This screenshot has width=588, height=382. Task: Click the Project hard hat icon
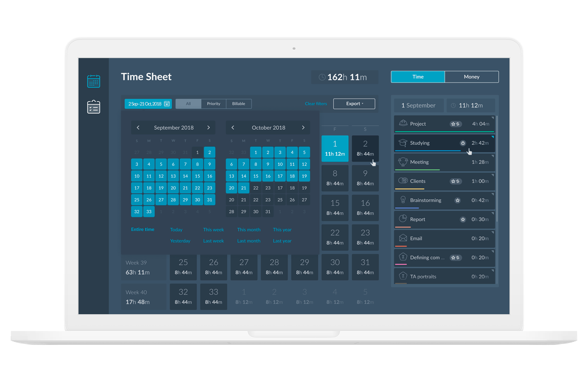(403, 123)
